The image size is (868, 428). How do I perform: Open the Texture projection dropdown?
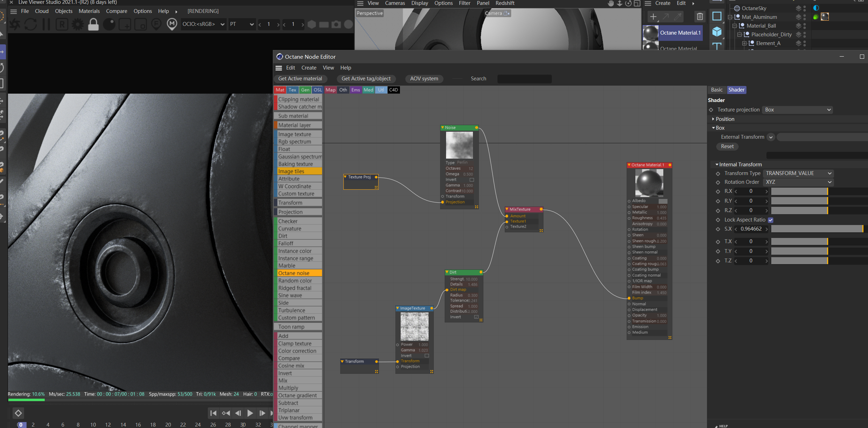[797, 110]
